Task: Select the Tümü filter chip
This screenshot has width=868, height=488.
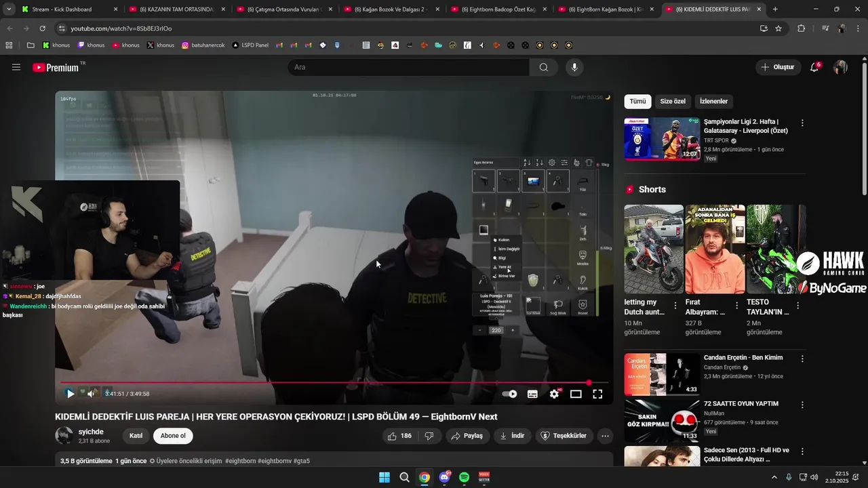Action: tap(637, 102)
